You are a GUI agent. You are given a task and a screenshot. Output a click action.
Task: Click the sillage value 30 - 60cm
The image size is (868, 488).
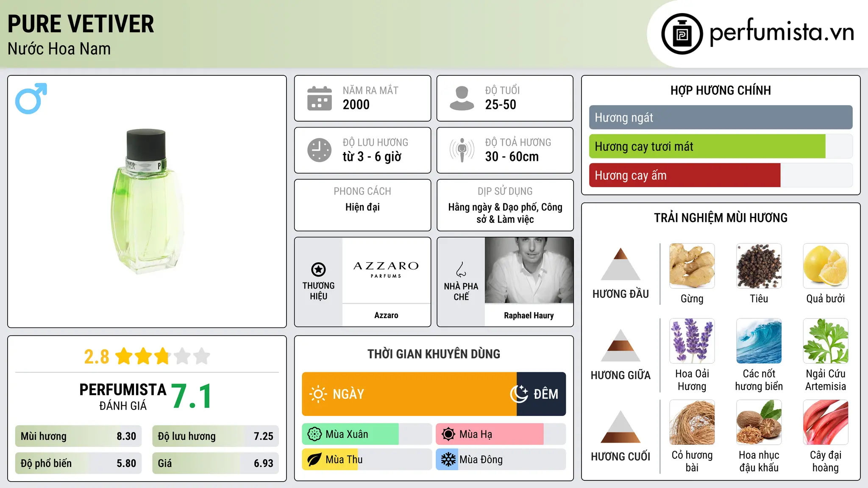(x=512, y=157)
